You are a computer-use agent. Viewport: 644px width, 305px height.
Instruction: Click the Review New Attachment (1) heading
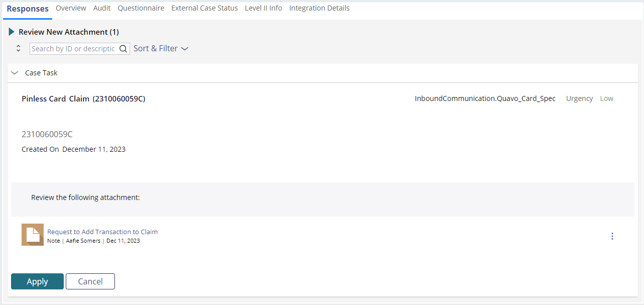69,32
